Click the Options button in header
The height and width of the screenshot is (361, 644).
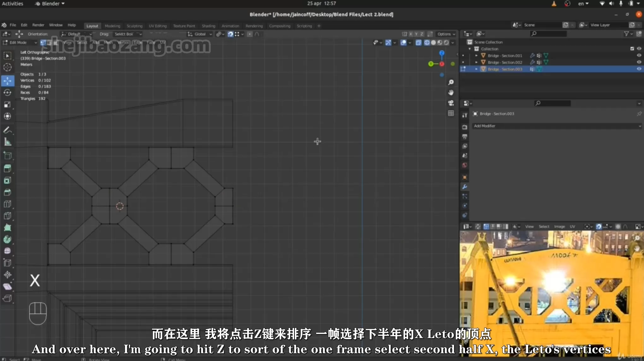pyautogui.click(x=446, y=34)
